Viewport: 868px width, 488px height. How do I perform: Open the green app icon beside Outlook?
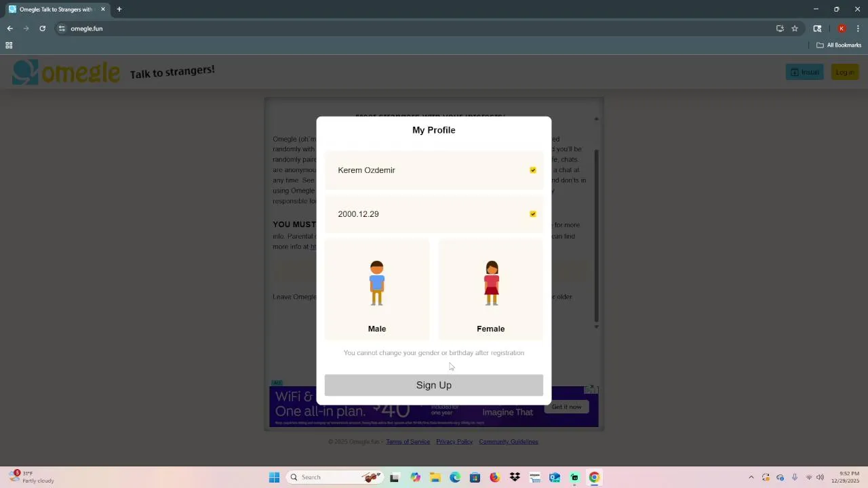click(574, 477)
